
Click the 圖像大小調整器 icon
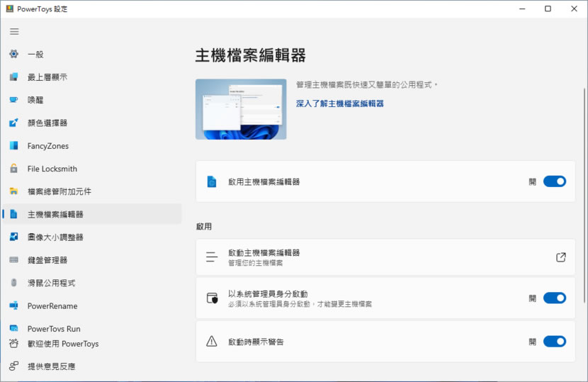[x=13, y=237]
